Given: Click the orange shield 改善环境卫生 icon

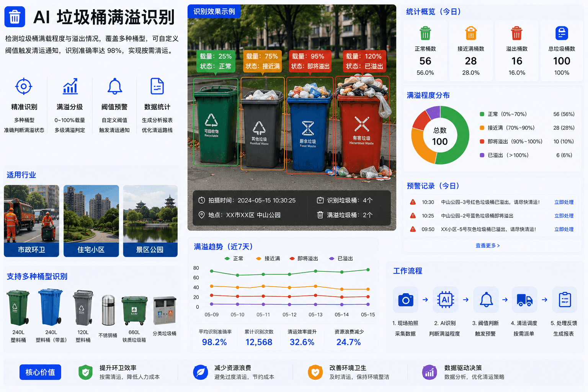Looking at the screenshot, I should click(x=315, y=372).
